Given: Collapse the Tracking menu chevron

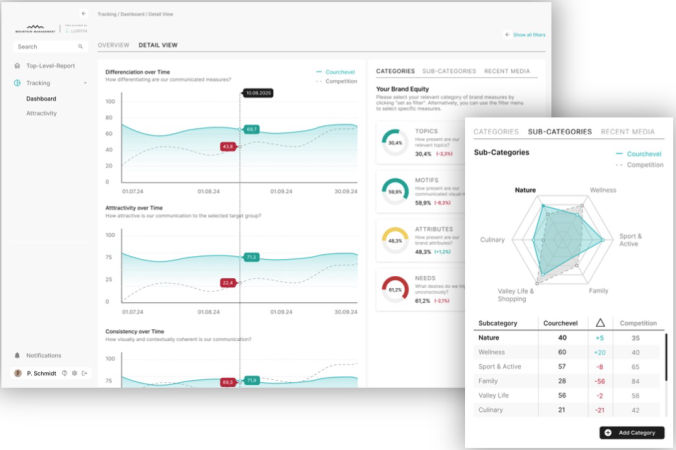Looking at the screenshot, I should (x=86, y=83).
